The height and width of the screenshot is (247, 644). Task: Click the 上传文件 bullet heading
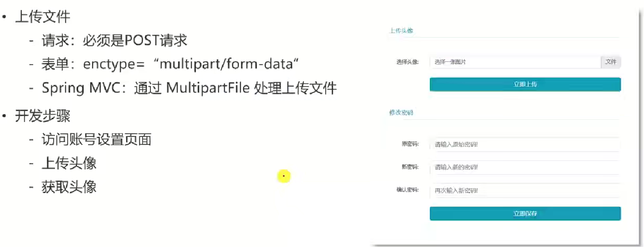click(x=43, y=17)
